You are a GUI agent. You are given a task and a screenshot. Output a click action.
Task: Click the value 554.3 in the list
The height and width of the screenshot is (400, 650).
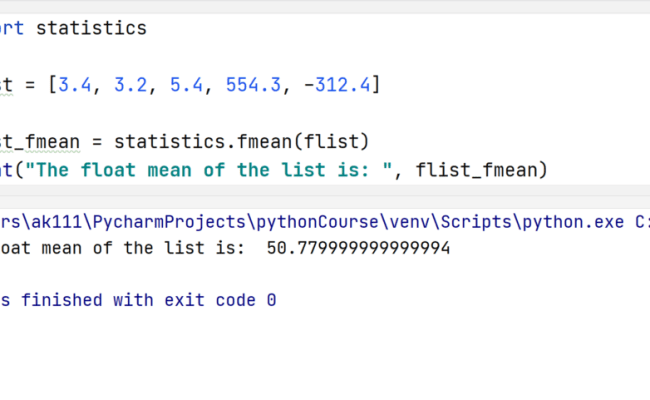click(x=253, y=85)
